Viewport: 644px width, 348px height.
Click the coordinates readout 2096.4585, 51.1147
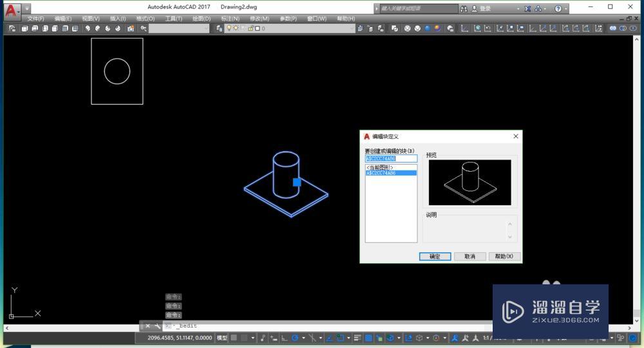point(180,338)
